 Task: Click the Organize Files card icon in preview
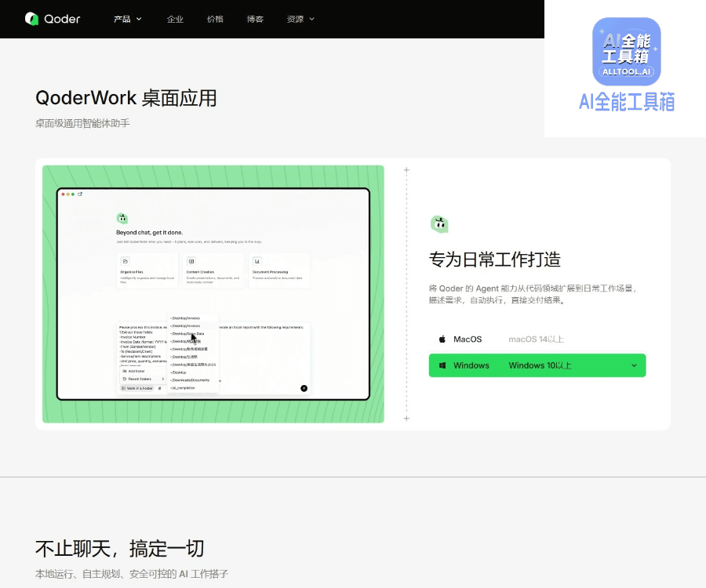pyautogui.click(x=126, y=261)
